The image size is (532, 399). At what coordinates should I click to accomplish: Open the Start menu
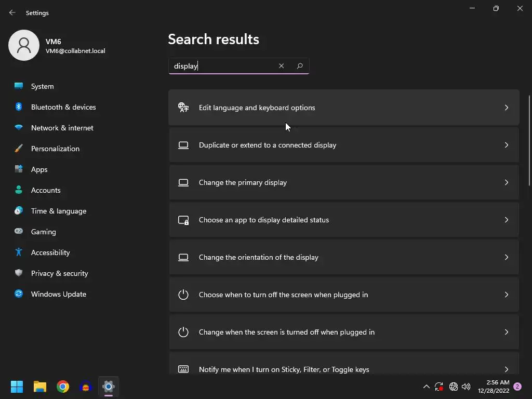pyautogui.click(x=17, y=387)
